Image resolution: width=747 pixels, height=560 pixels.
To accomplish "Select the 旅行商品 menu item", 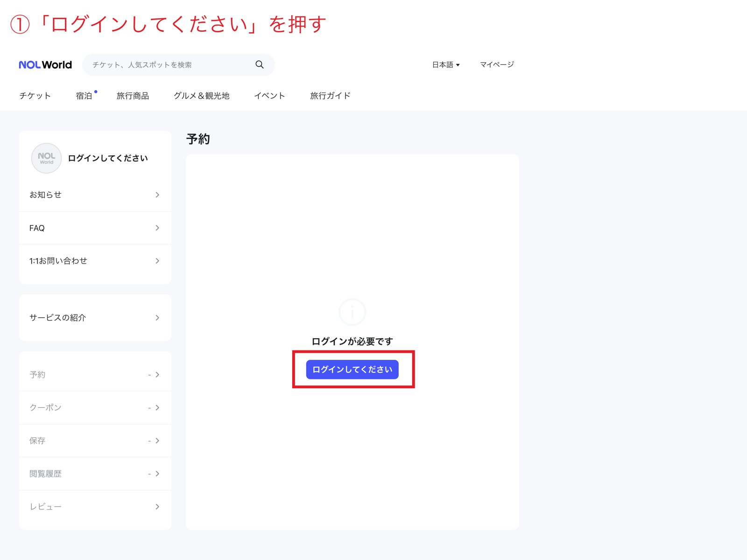I will (x=133, y=96).
